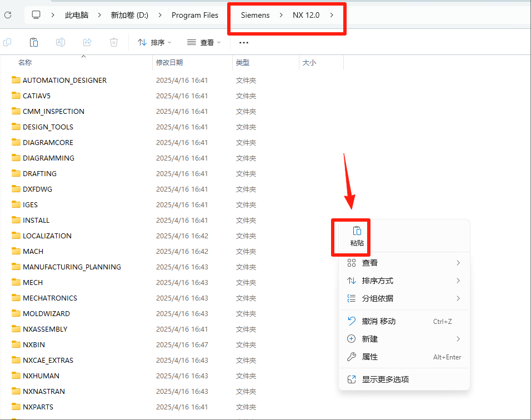Screen dimensions: 531x420
Task: Click the Delete trash icon
Action: [114, 42]
